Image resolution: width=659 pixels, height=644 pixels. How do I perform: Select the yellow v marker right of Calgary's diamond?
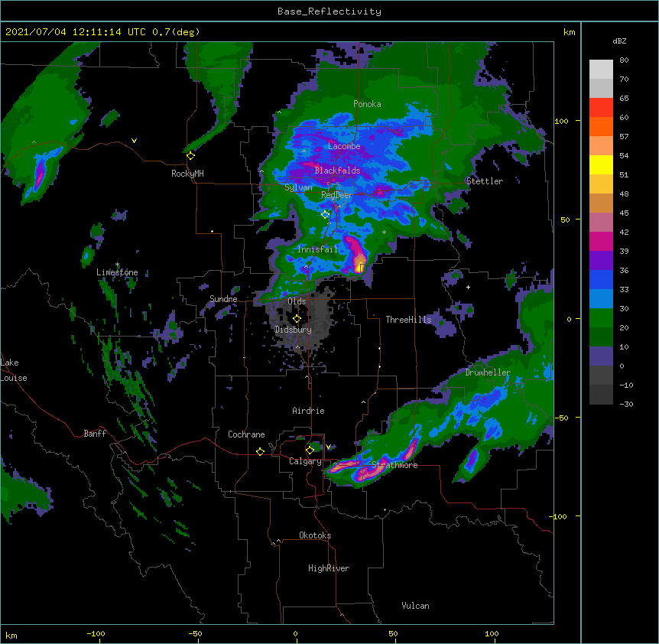pyautogui.click(x=328, y=447)
